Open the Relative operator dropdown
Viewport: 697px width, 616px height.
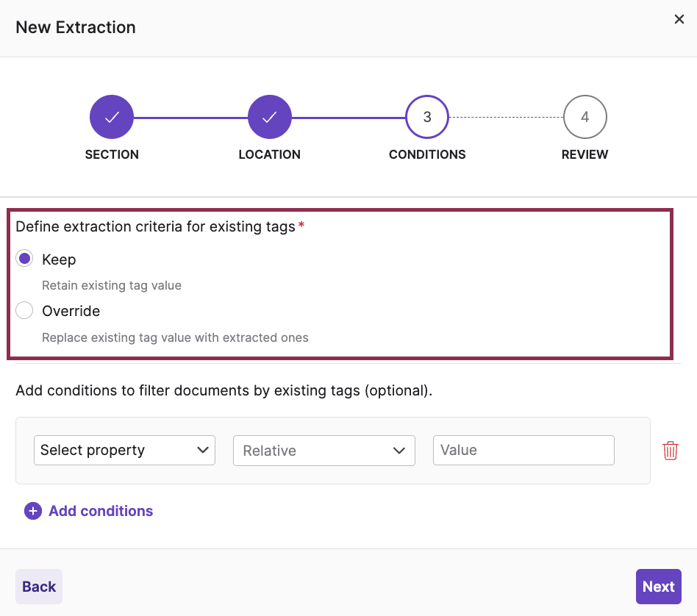(324, 451)
